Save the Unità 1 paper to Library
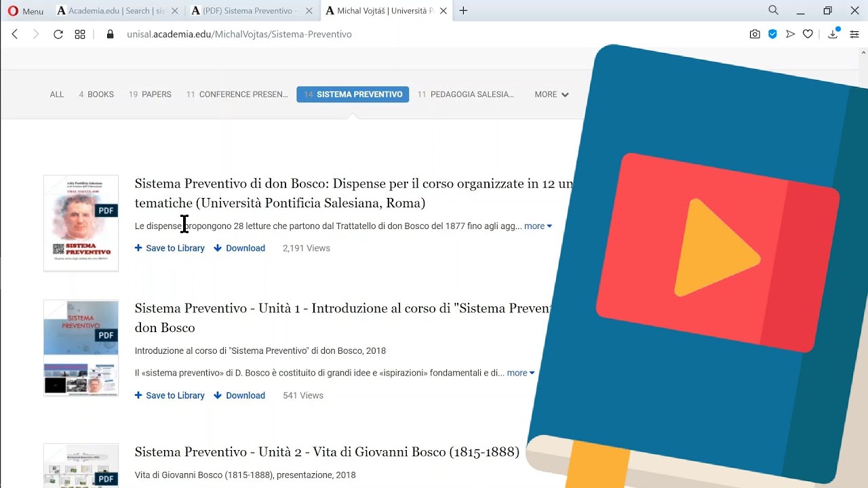 click(x=170, y=395)
